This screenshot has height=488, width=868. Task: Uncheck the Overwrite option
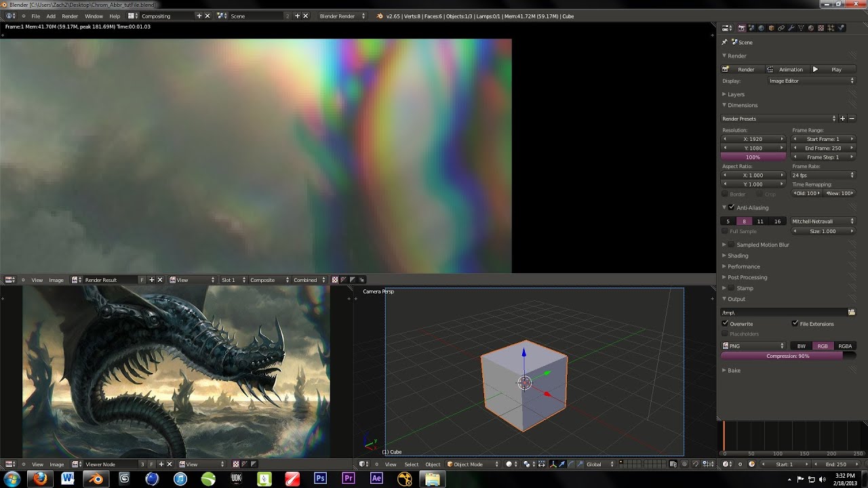726,323
